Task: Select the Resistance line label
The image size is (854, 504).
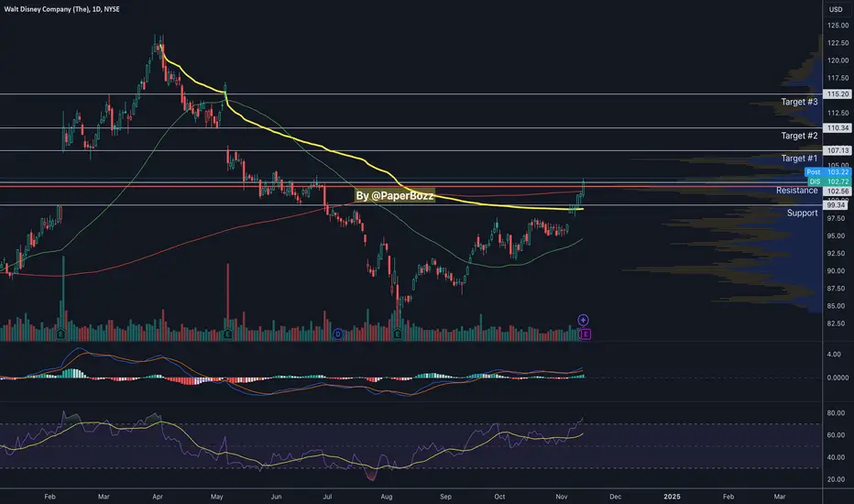Action: pyautogui.click(x=797, y=191)
